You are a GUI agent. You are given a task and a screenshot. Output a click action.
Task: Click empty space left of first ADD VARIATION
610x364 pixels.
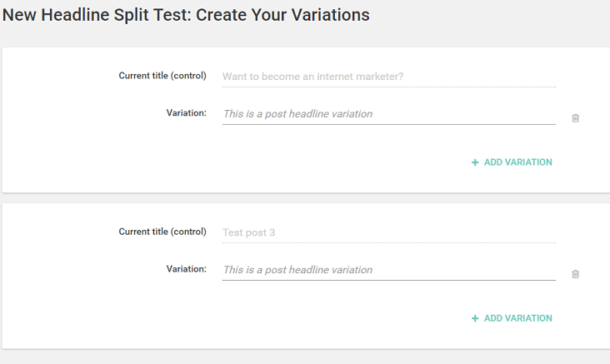(250, 162)
